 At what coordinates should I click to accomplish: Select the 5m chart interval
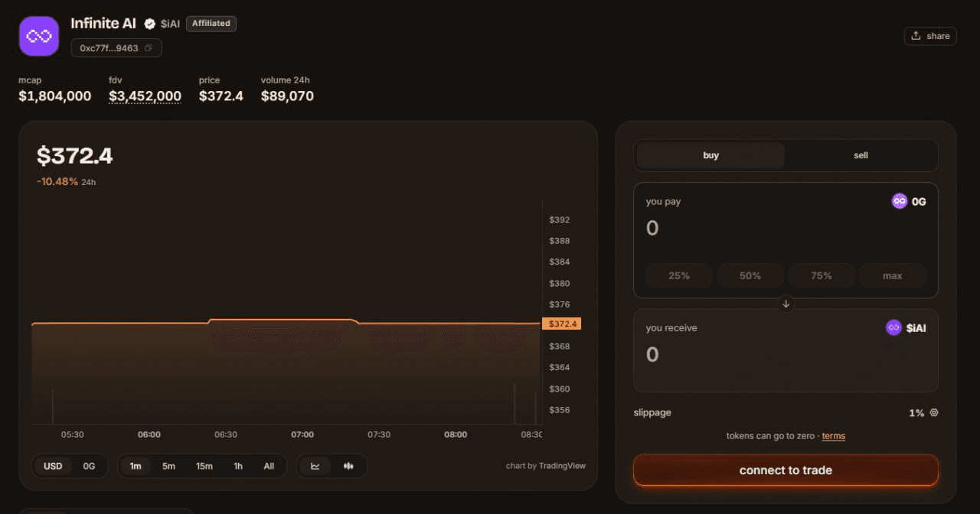click(168, 466)
